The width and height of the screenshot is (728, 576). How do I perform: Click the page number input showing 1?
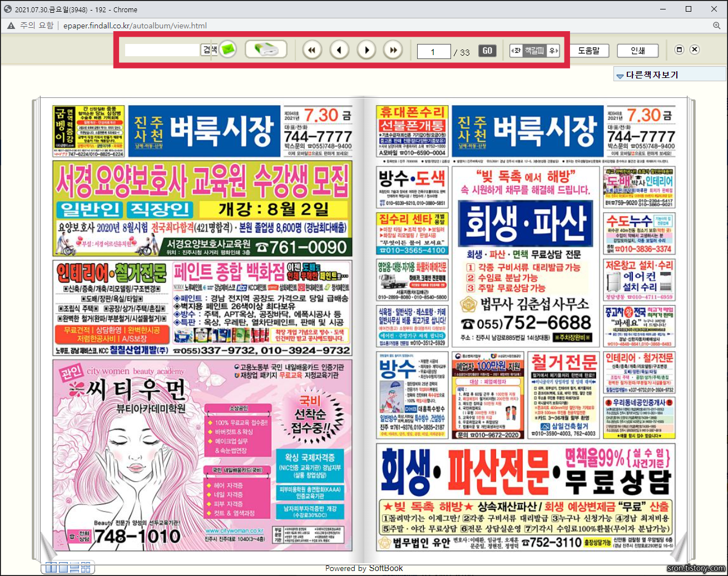click(x=433, y=52)
